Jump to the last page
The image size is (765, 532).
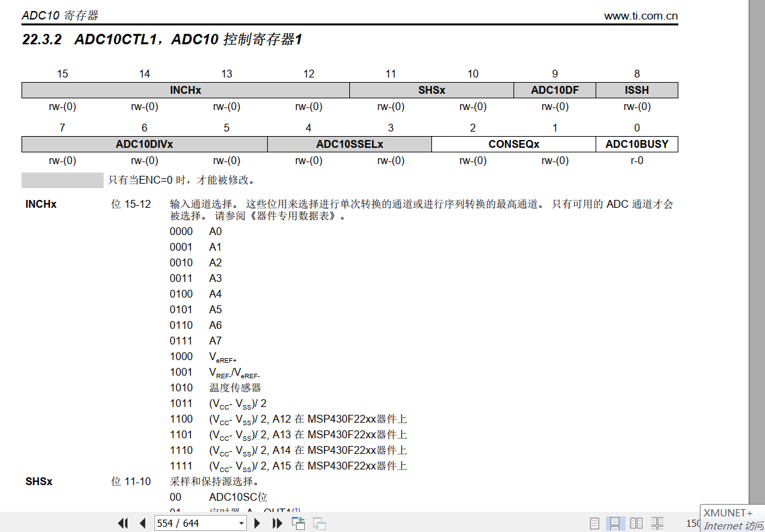coord(278,524)
